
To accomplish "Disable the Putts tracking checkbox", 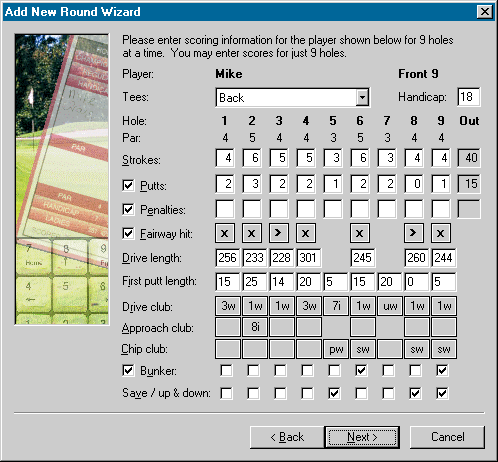I will coord(128,185).
